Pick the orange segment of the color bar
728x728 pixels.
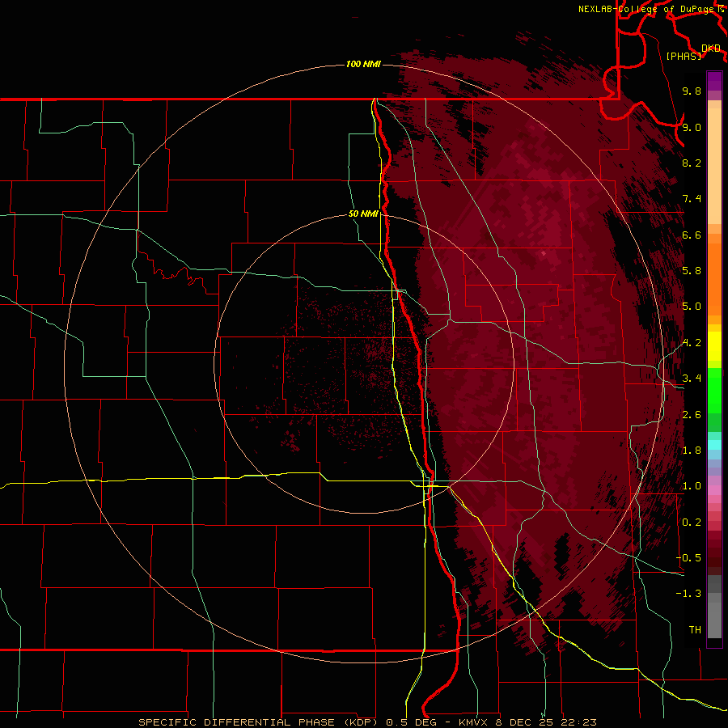click(x=714, y=280)
